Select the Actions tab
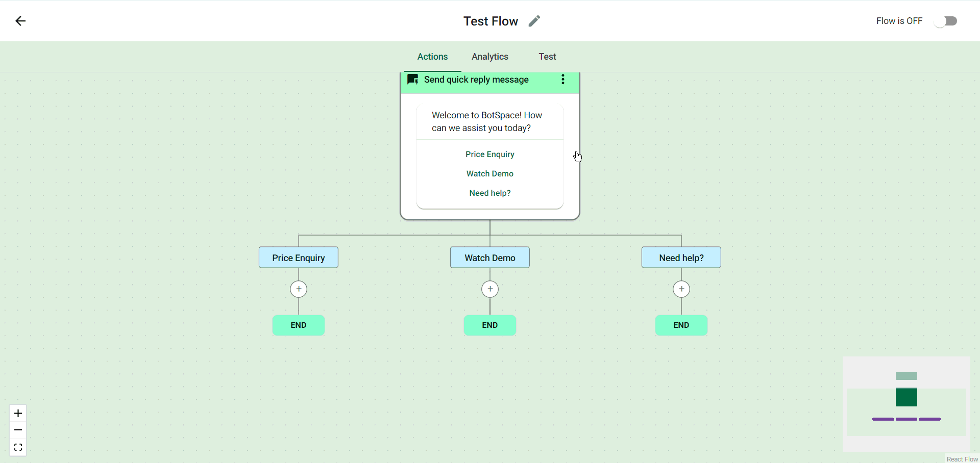The width and height of the screenshot is (980, 463). [x=432, y=57]
